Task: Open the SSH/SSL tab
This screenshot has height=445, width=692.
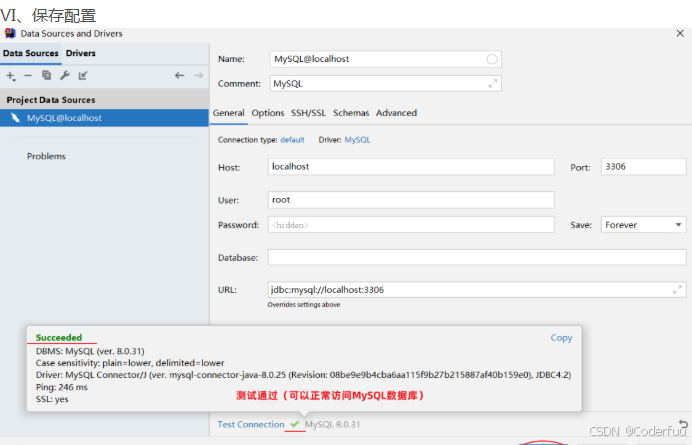Action: pos(308,113)
